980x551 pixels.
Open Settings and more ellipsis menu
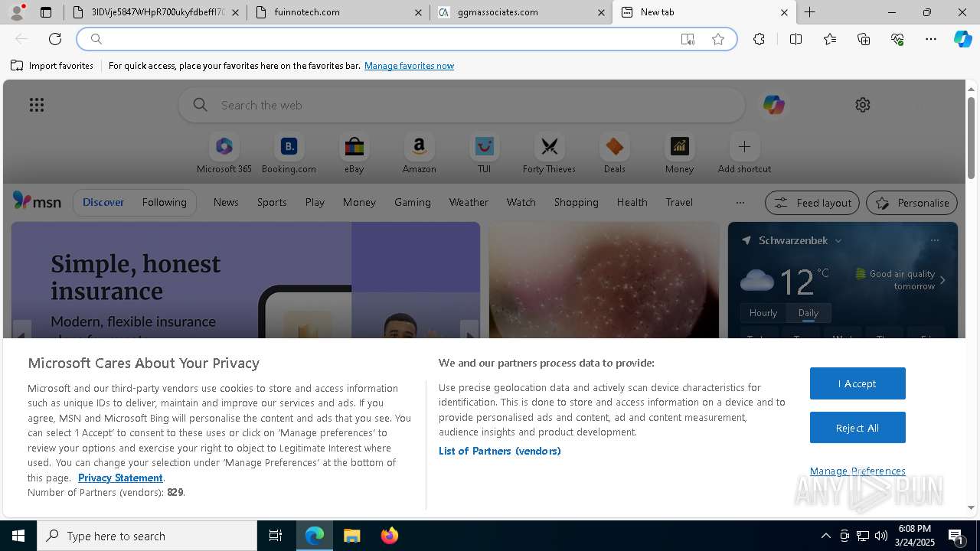pyautogui.click(x=931, y=39)
